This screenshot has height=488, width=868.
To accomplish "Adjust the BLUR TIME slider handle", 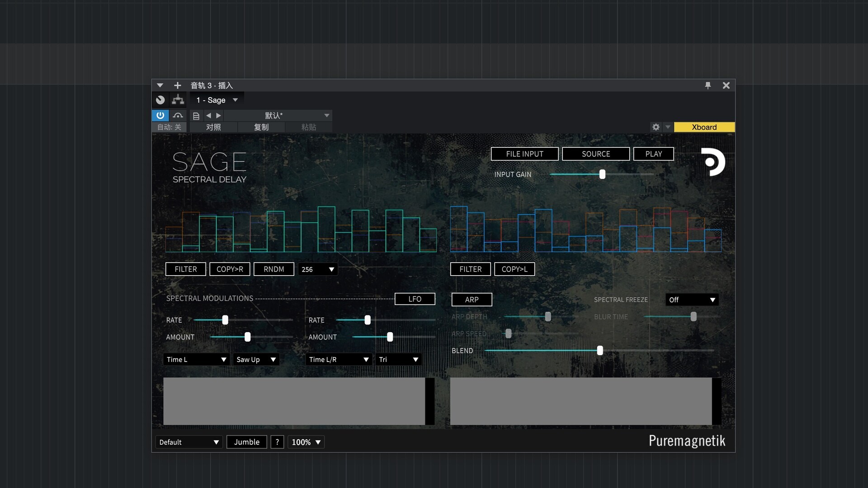I will pyautogui.click(x=693, y=316).
